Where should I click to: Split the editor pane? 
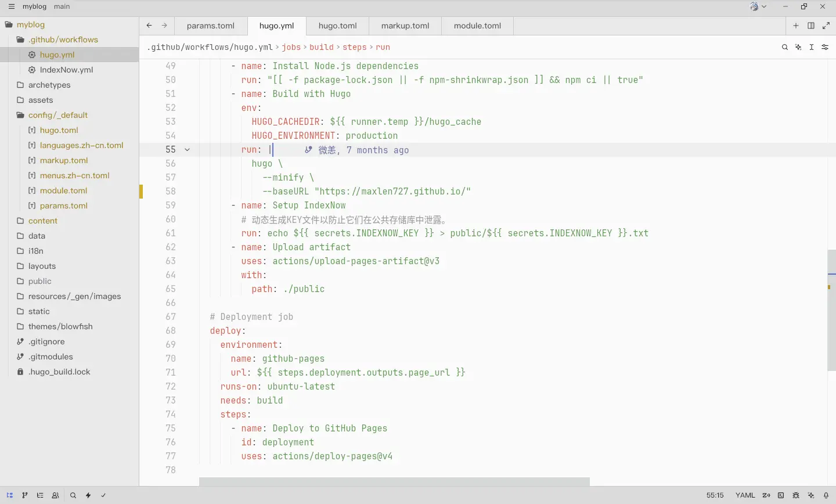pos(811,26)
